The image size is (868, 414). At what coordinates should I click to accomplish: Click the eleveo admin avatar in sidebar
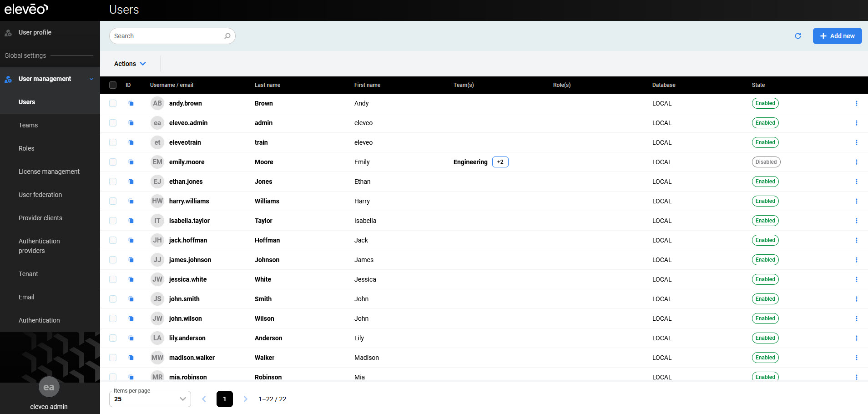coord(49,387)
